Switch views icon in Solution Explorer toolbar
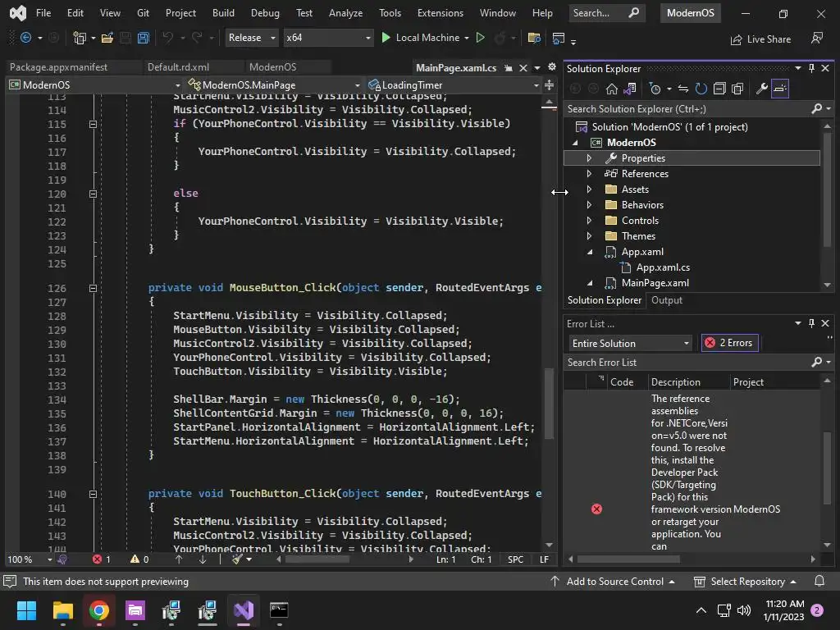Screen dimensions: 840x630 coord(630,89)
